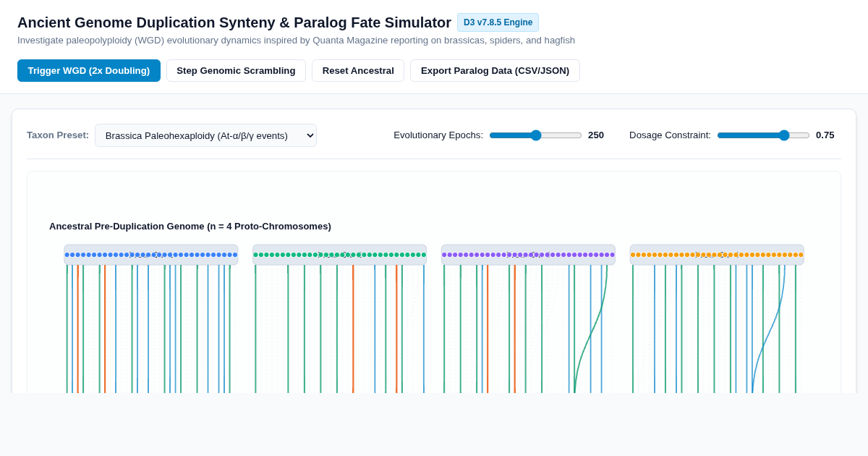Click Ancestral Pre-Duplication Genome heading

190,226
